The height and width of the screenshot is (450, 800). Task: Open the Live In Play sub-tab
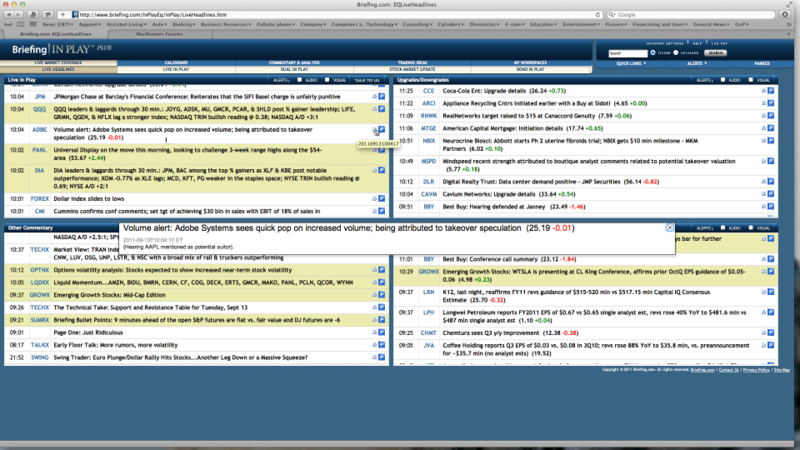tap(176, 69)
